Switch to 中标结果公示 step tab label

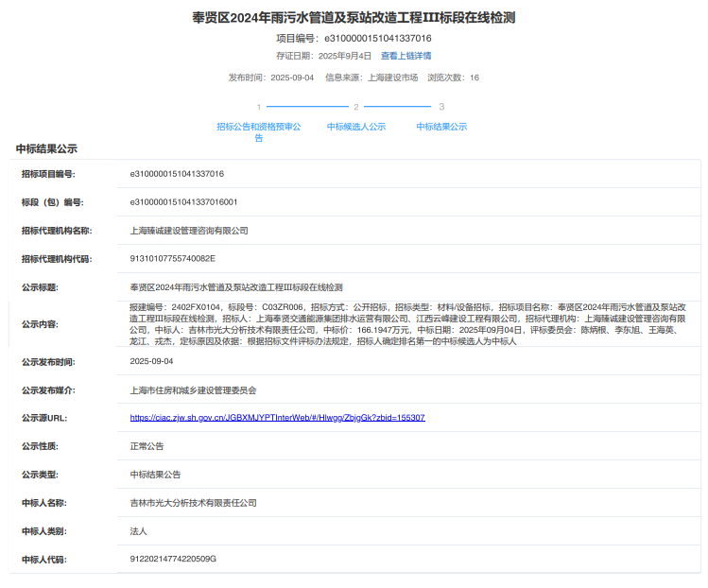(x=441, y=126)
